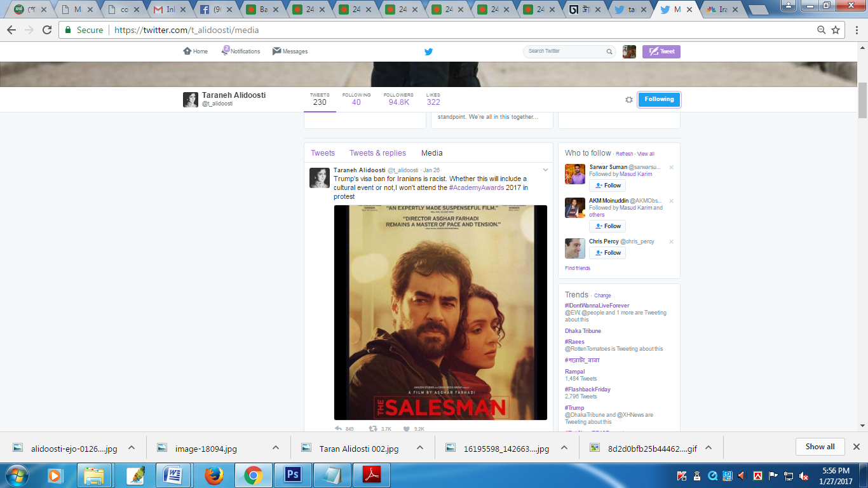The width and height of the screenshot is (868, 488).
Task: Click the settings gear beside Following
Action: (x=628, y=100)
